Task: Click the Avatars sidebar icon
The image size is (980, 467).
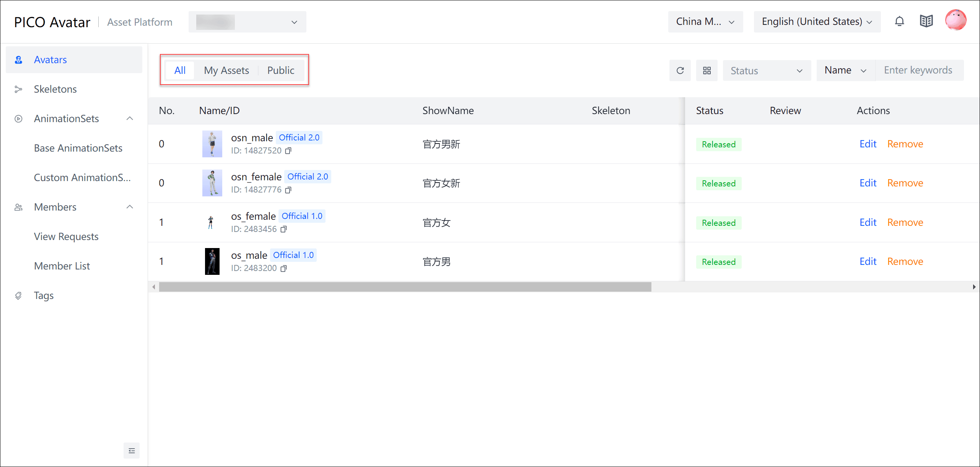Action: 18,60
